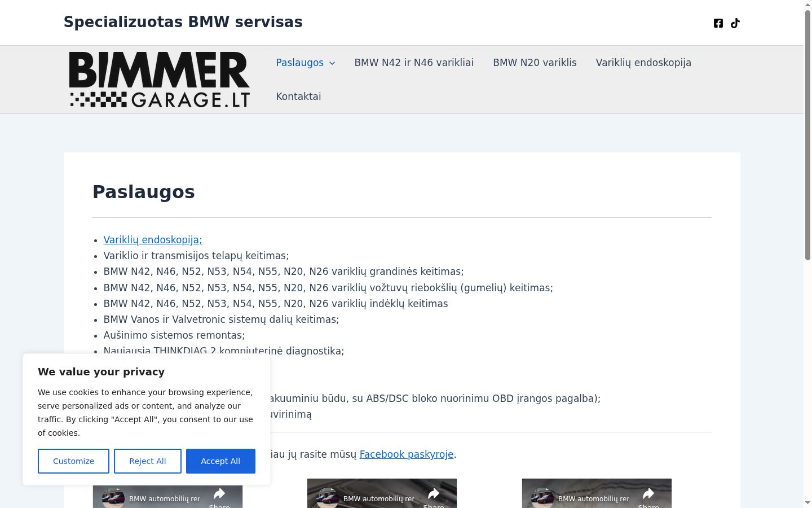Click the Bimmer Garage logo
The height and width of the screenshot is (508, 812).
(x=160, y=80)
